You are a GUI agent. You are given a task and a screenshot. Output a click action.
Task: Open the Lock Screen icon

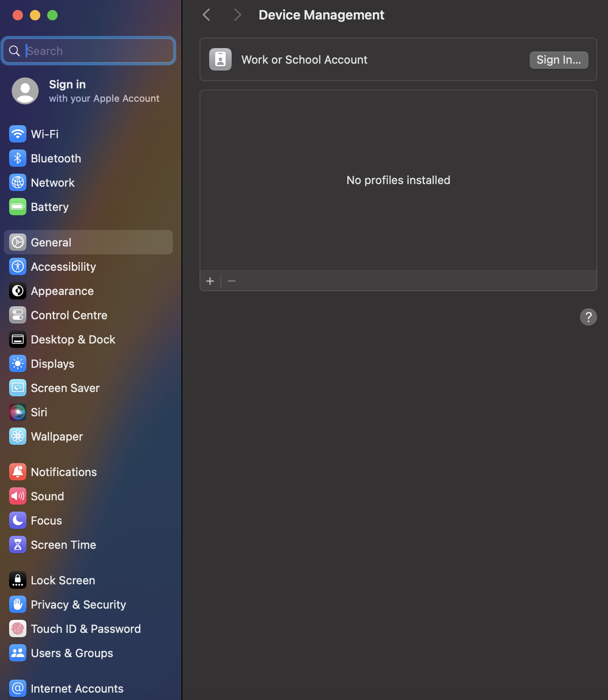click(x=18, y=580)
